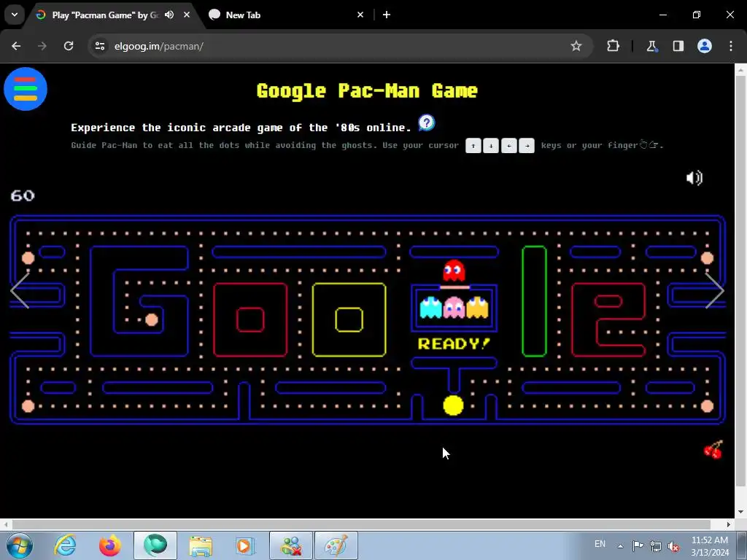Click the horizontal scrollbar thumb
This screenshot has height=560, width=747.
pos(361,524)
